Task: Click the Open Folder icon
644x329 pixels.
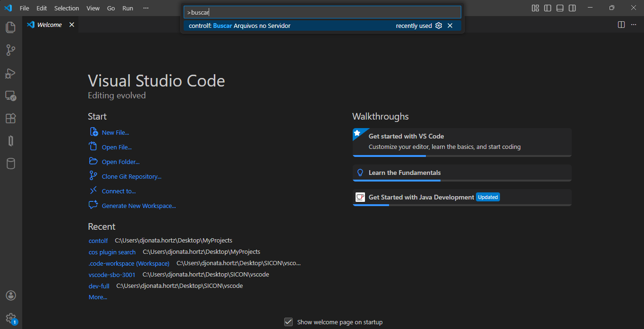Action: coord(93,161)
